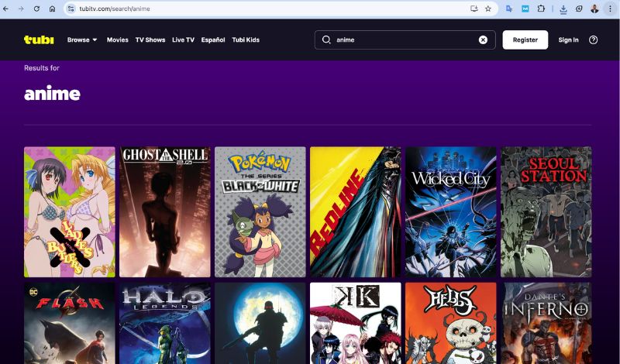Screen dimensions: 620x364
Task: Open the Chrome profile avatar
Action: click(x=594, y=9)
